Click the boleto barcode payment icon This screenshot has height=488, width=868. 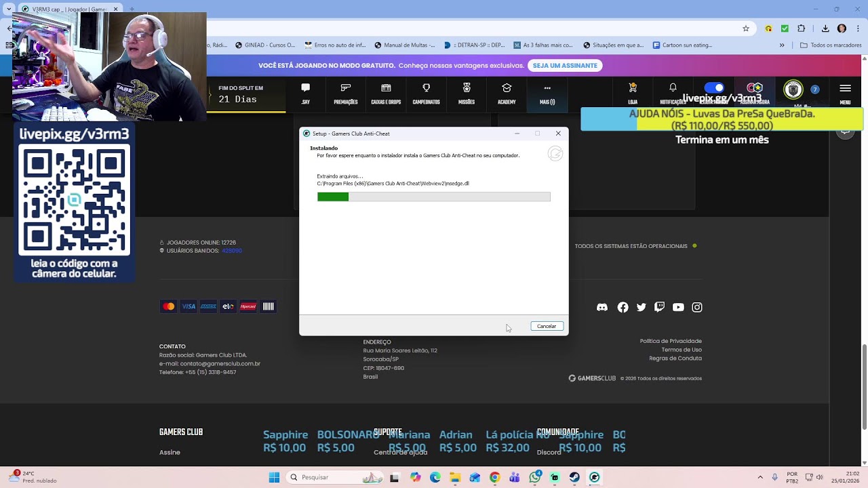point(269,306)
